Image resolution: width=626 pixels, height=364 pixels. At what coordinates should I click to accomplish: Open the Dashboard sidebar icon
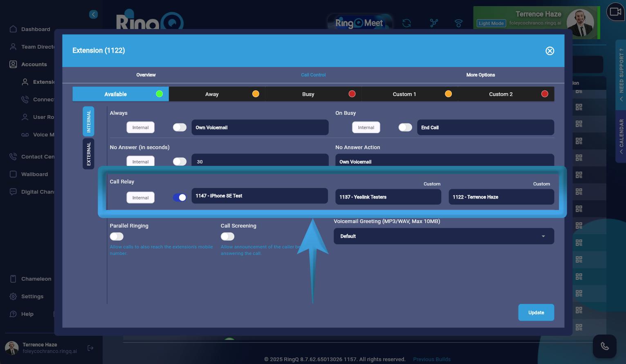(x=36, y=29)
